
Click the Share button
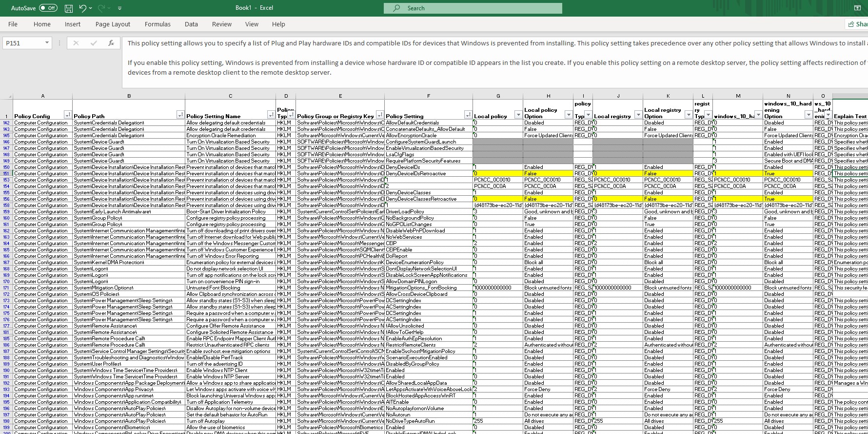coord(857,24)
